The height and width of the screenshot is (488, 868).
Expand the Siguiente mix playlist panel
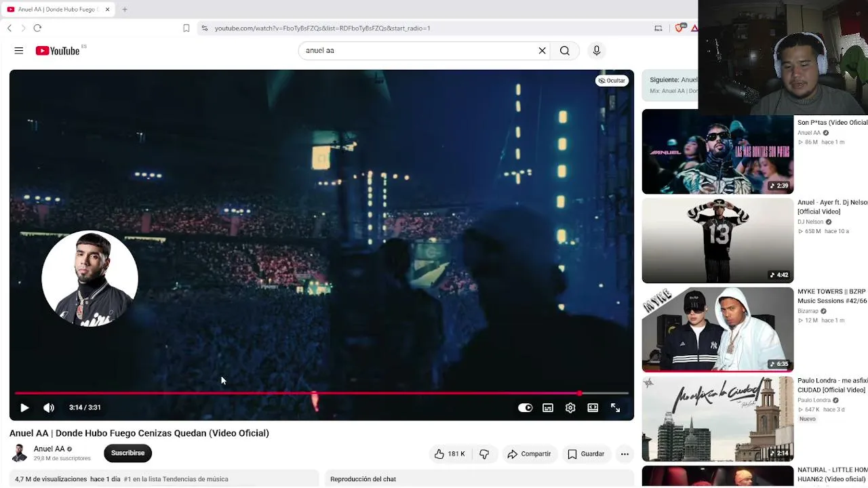click(670, 85)
